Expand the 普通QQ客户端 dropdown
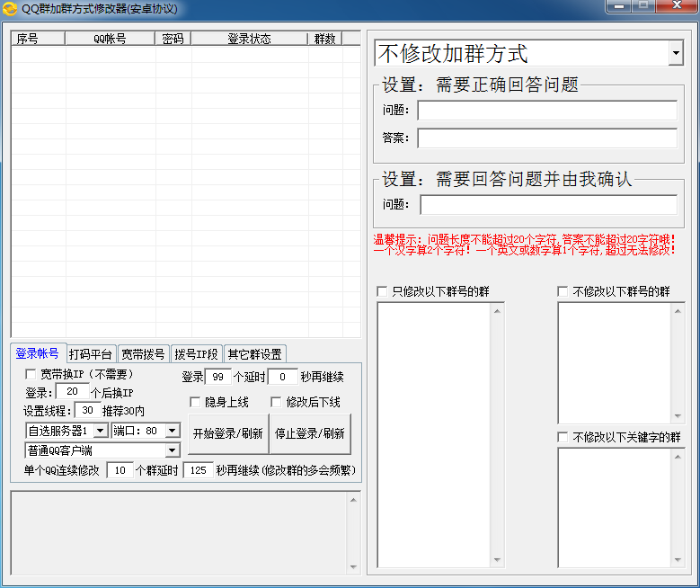 (x=173, y=450)
